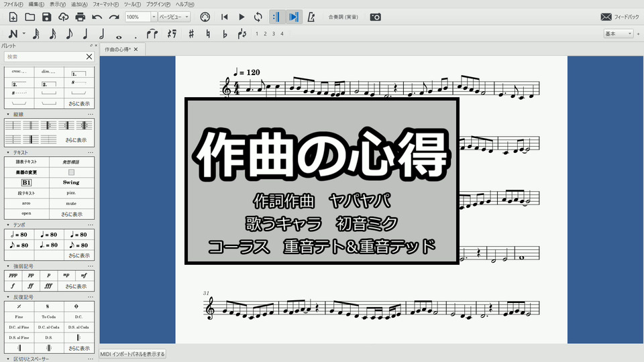Screen dimensions: 644x362
Task: Toggle the play repeats button
Action: pos(276,17)
